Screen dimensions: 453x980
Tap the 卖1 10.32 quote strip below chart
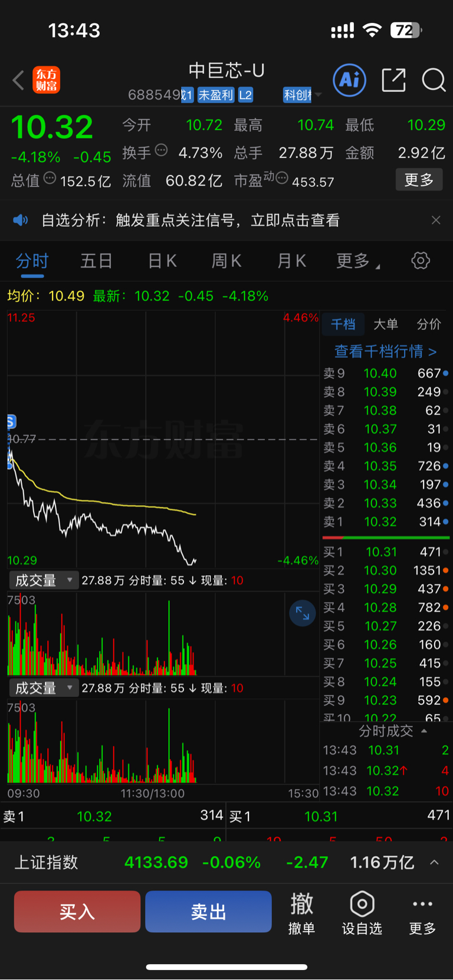113,816
